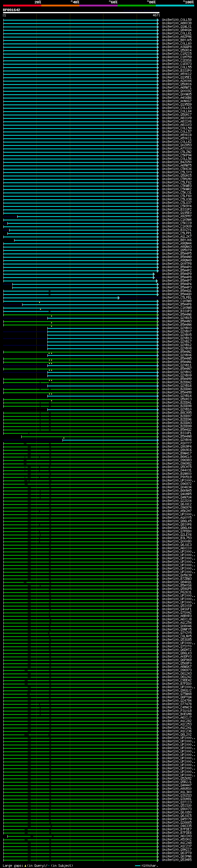Select hit label UniRef100_A8I1V9

[x=177, y=118]
